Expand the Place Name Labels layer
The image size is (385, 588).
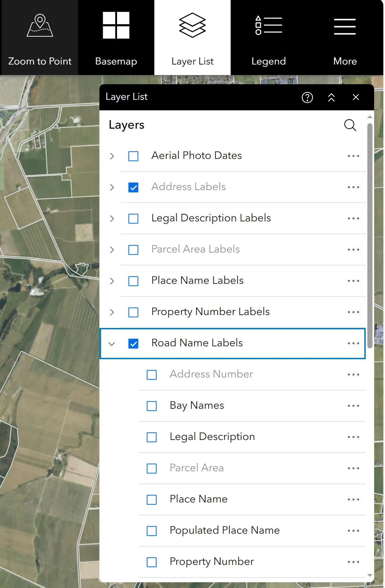click(x=112, y=281)
